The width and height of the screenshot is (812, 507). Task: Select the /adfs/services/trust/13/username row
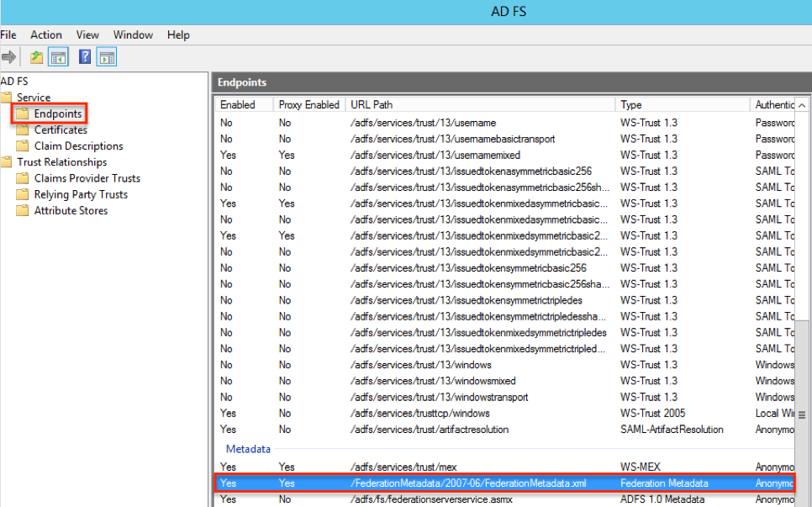point(505,123)
